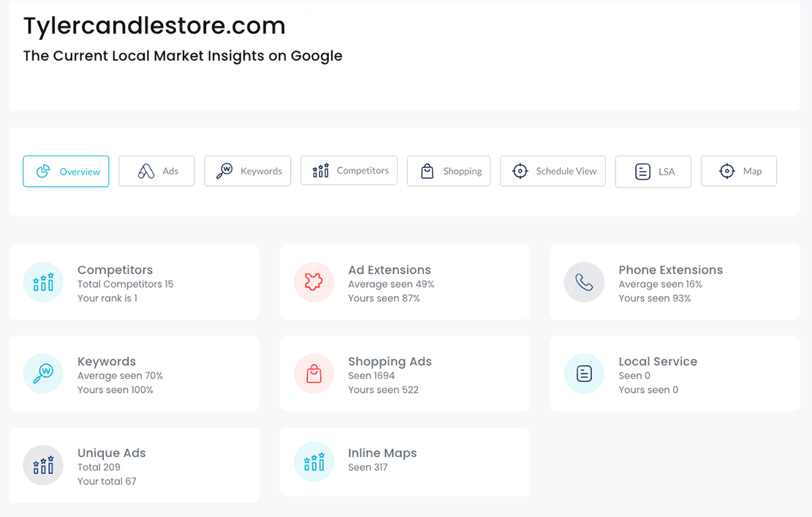Switch to the LSA tab
The image size is (812, 517).
click(x=653, y=172)
